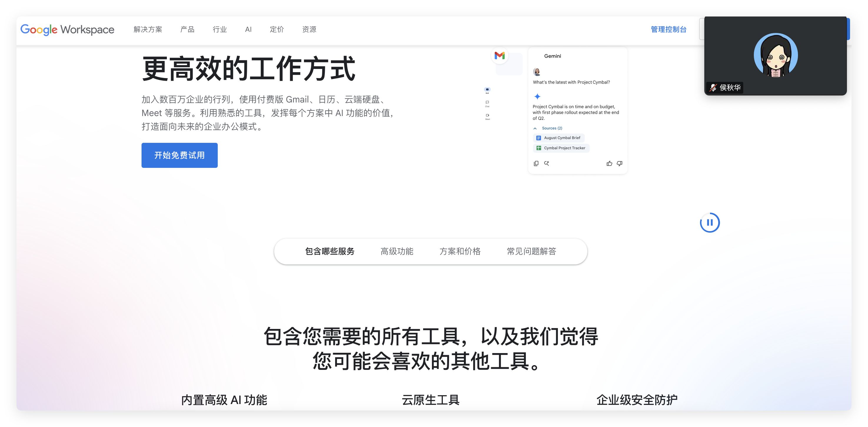Click the Gmail logo icon

(x=499, y=56)
